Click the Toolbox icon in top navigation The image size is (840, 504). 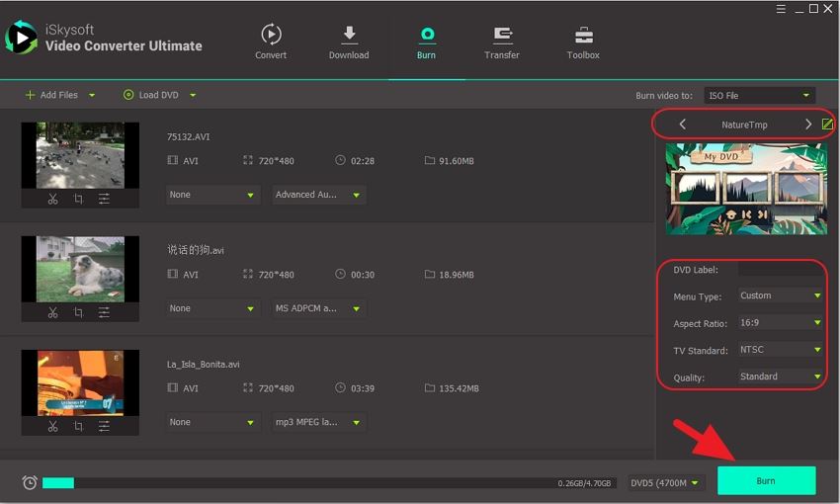click(583, 42)
